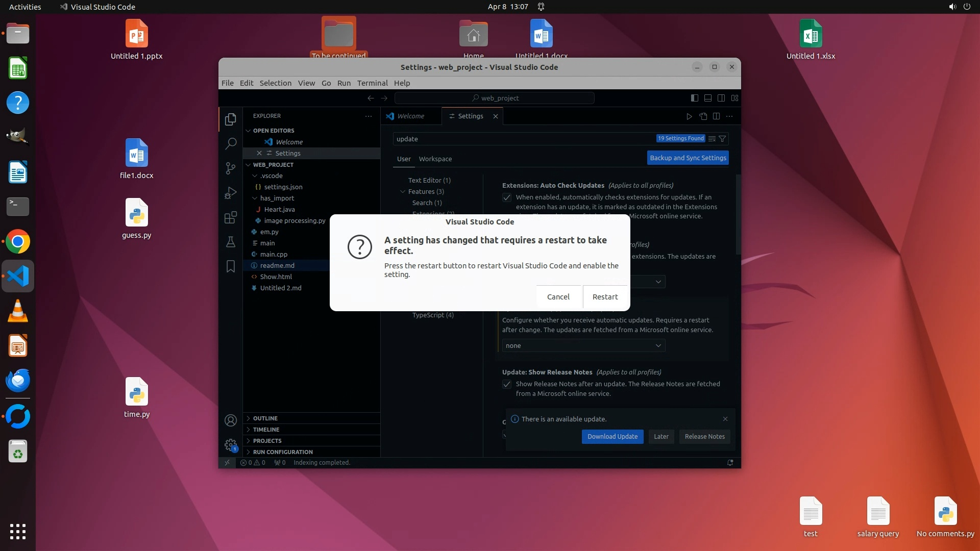The height and width of the screenshot is (551, 980).
Task: Open Source Control view icon
Action: point(231,168)
